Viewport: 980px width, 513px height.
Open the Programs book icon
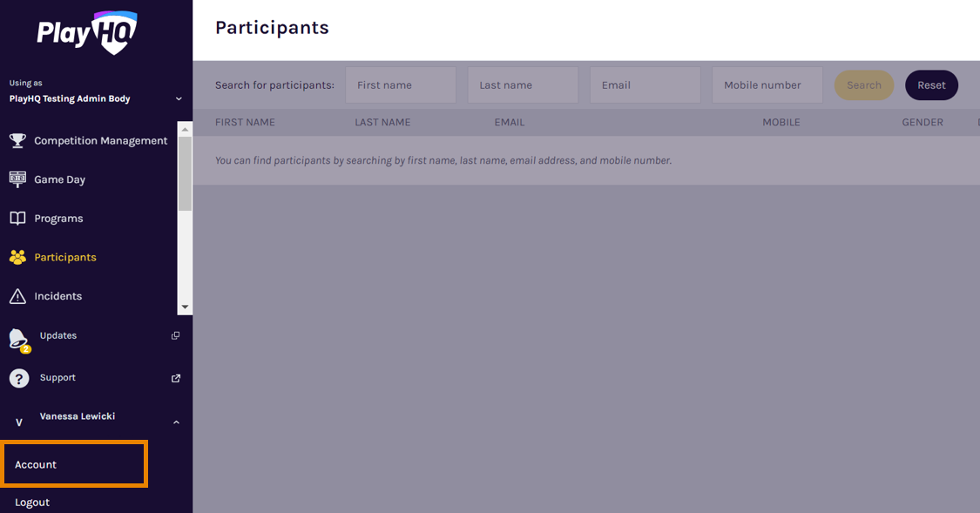tap(17, 218)
